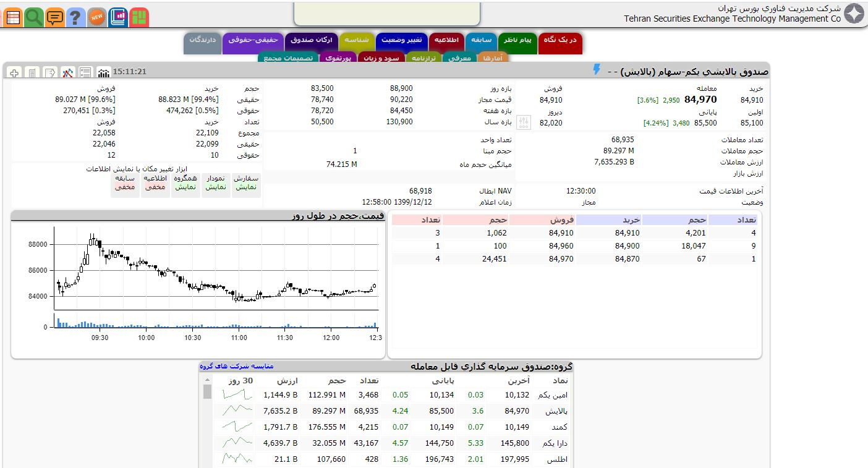Viewport: 868px width, 468px height.
Task: Click the green magnifier search icon
Action: [x=34, y=17]
